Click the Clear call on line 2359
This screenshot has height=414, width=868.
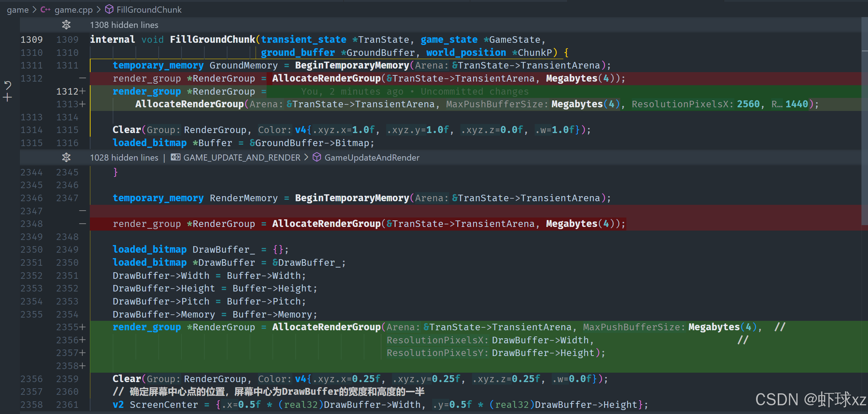126,378
